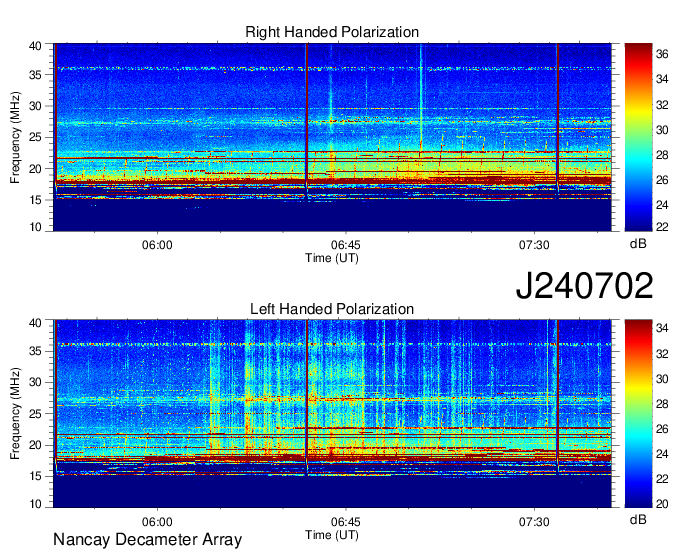Click the 30 MHz tick on Right Handed plot
This screenshot has height=552, width=680.
pyautogui.click(x=35, y=106)
